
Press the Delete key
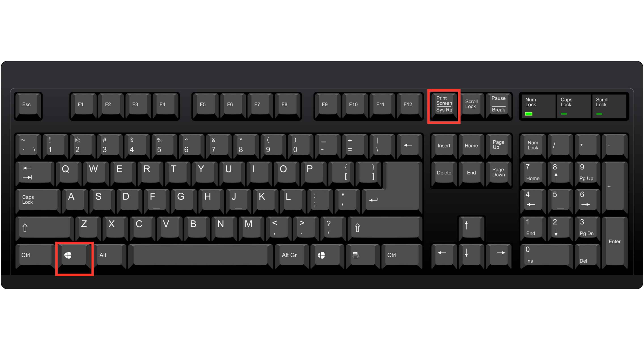(x=443, y=172)
